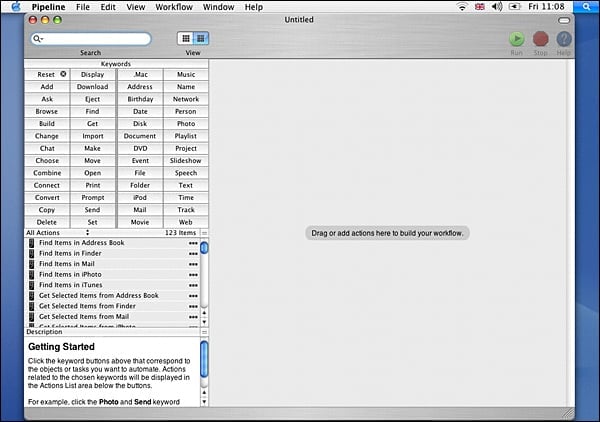
Task: Open Help via the question mark icon
Action: point(564,39)
